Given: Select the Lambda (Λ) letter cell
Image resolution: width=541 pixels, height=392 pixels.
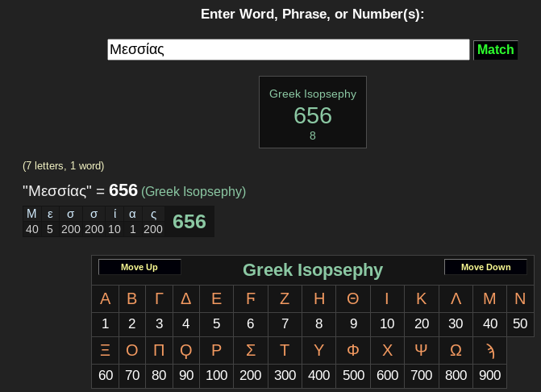Looking at the screenshot, I should [456, 299].
